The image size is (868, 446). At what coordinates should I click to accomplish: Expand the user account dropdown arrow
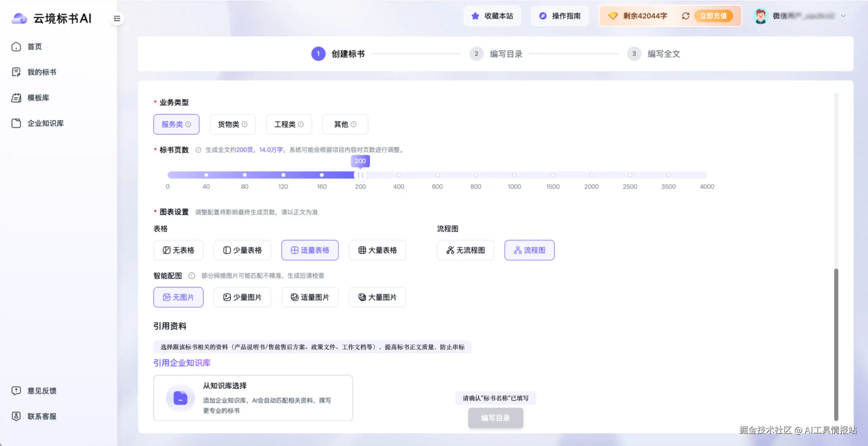(x=843, y=16)
